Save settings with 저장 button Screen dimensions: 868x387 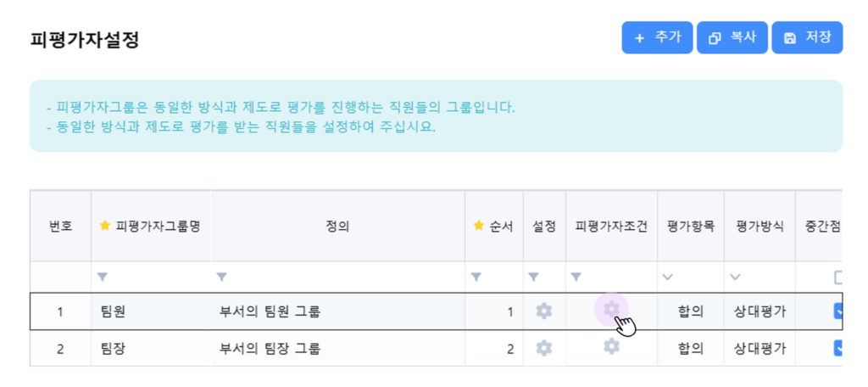coord(807,37)
